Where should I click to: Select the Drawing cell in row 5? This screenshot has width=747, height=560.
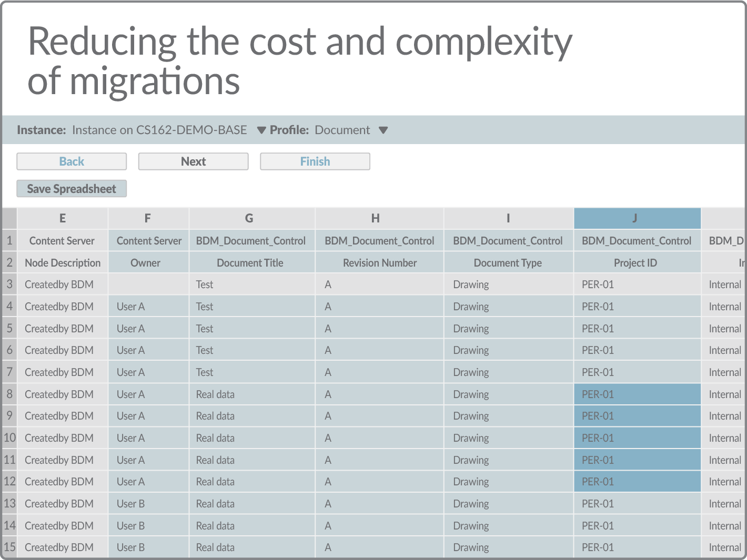(x=508, y=328)
